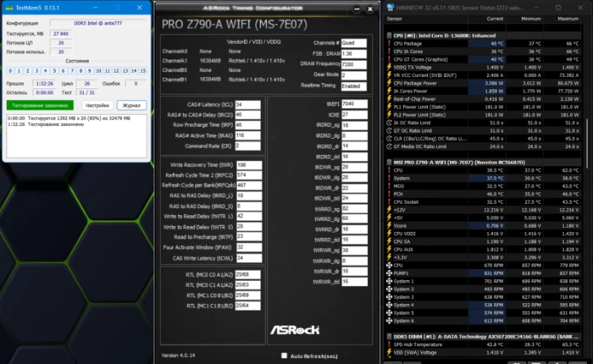Minimize the ASRock Timing Configurator window
593x364 pixels.
click(357, 9)
